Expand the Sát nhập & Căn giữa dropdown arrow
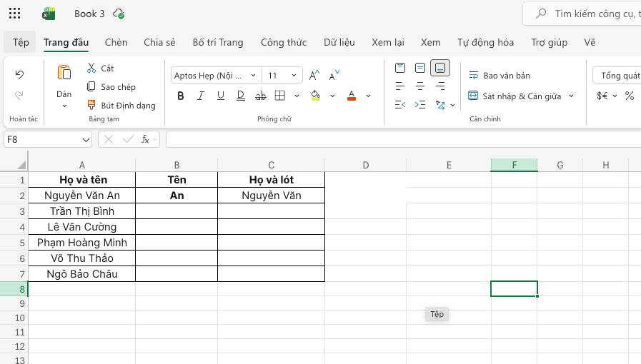 pos(571,96)
